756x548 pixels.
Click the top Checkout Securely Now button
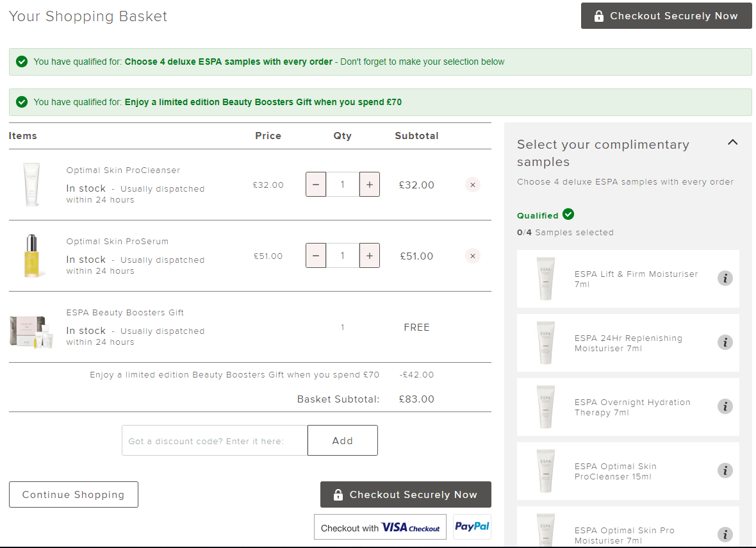(x=666, y=16)
